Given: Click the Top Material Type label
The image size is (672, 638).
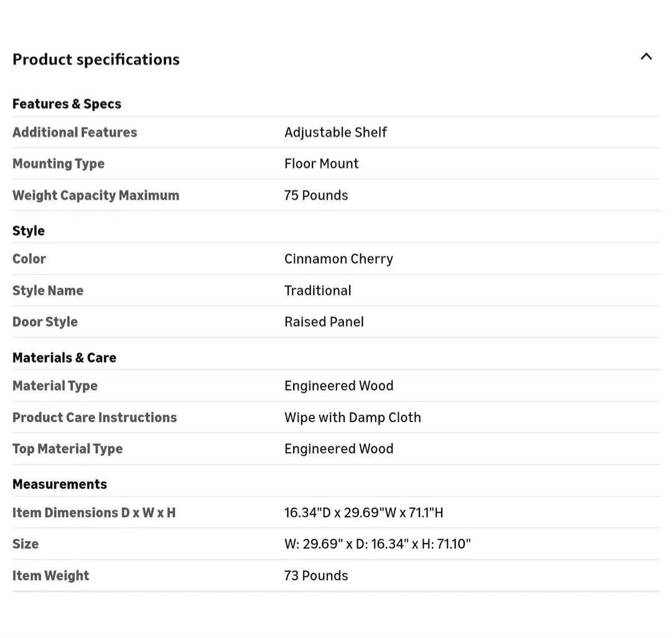Looking at the screenshot, I should point(67,449).
